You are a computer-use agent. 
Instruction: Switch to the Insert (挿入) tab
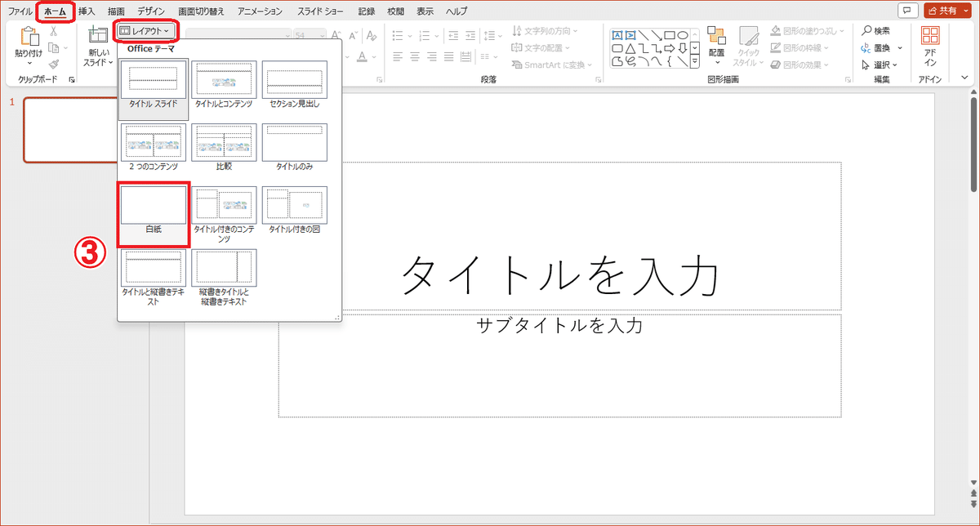coord(87,11)
